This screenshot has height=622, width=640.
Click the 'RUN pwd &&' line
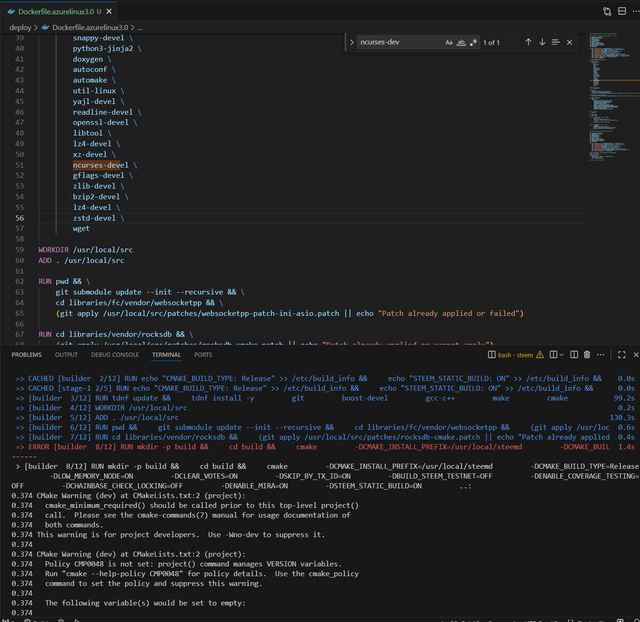[x=64, y=281]
